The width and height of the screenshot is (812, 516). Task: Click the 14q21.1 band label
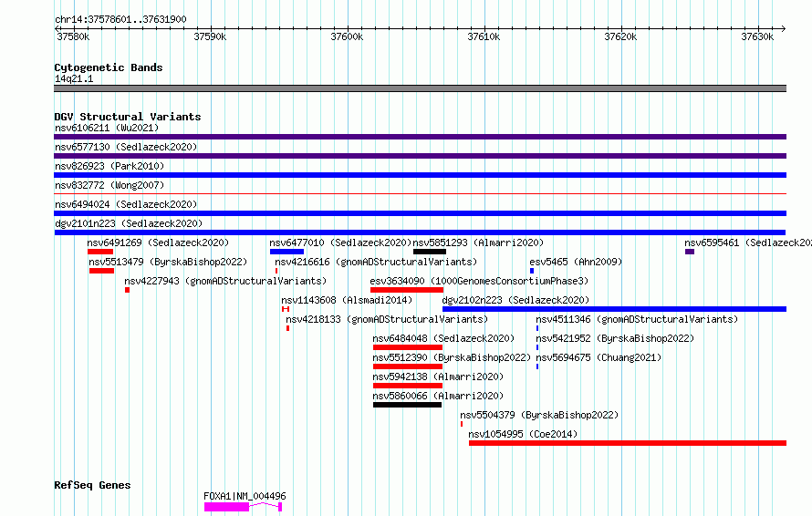(x=74, y=78)
